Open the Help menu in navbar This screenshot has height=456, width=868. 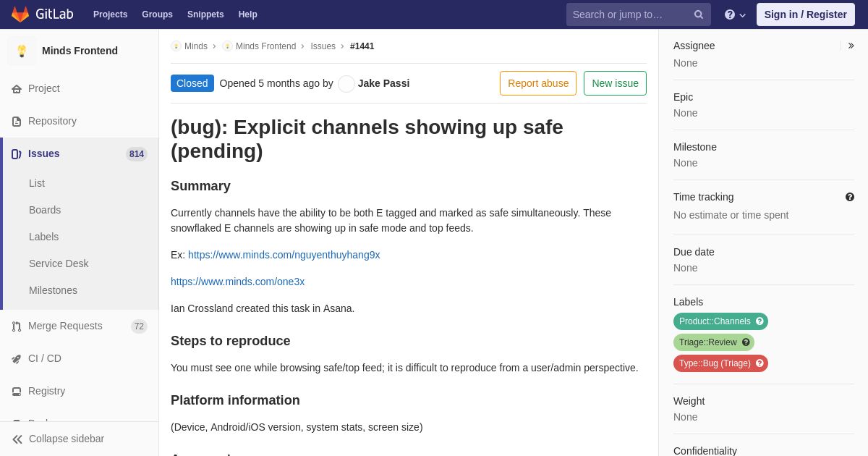248,14
